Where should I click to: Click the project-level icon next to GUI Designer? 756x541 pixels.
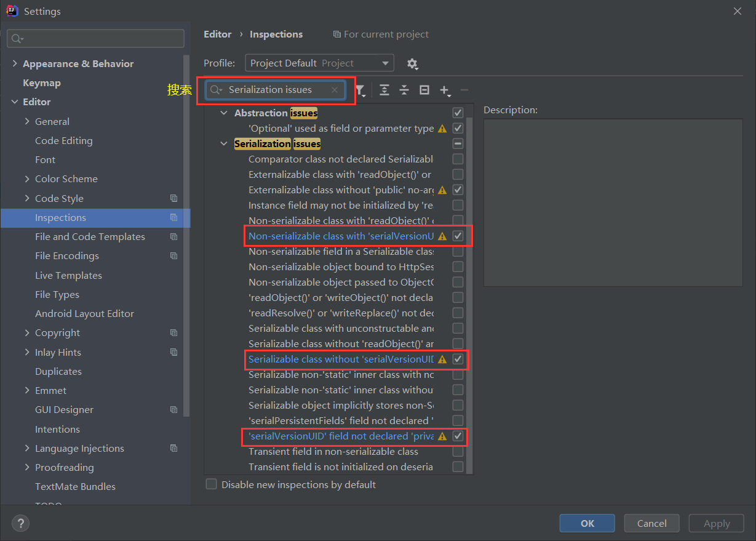coord(174,409)
